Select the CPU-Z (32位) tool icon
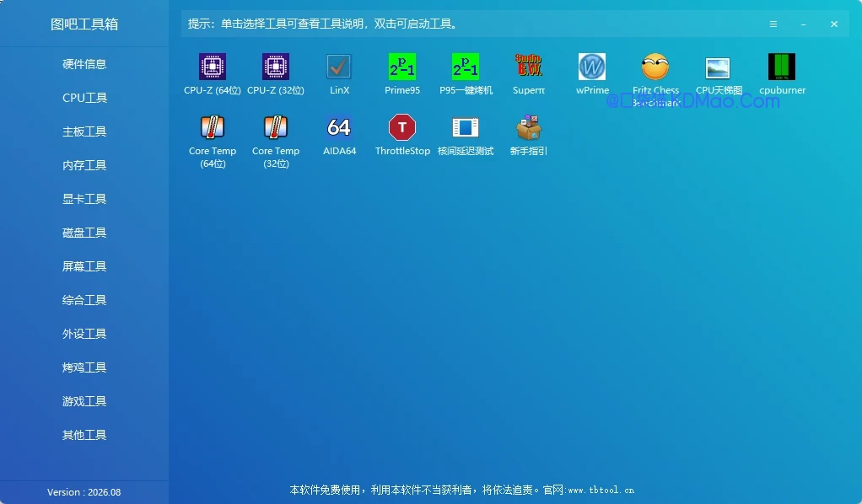The image size is (862, 504). 276,67
